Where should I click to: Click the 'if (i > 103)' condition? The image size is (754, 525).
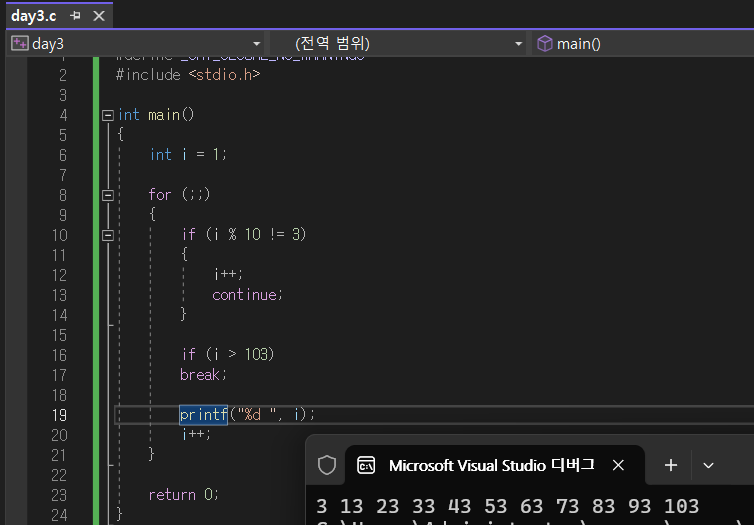coord(228,354)
